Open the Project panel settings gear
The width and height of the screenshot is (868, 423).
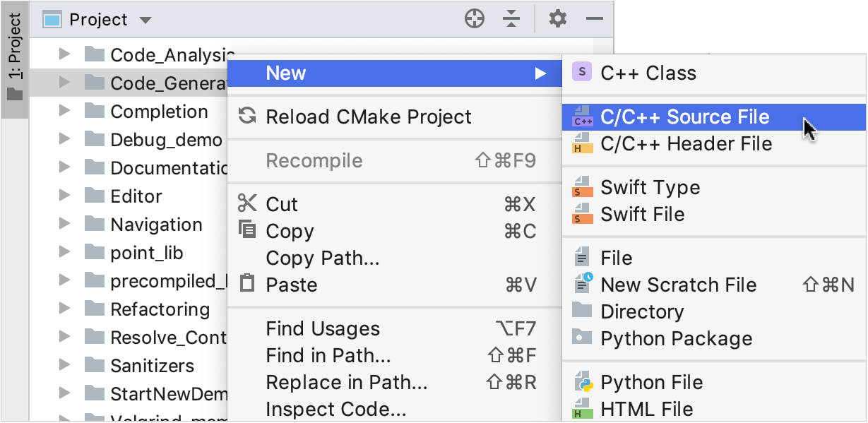point(557,19)
